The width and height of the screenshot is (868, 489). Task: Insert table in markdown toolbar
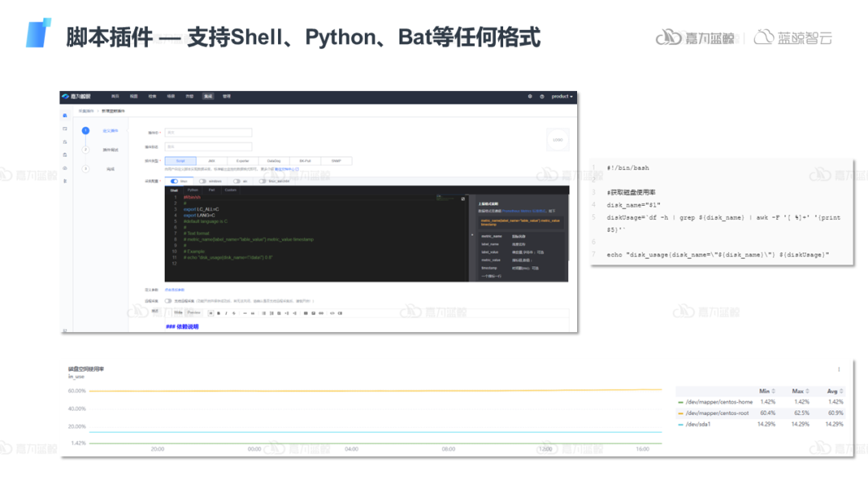tap(305, 313)
